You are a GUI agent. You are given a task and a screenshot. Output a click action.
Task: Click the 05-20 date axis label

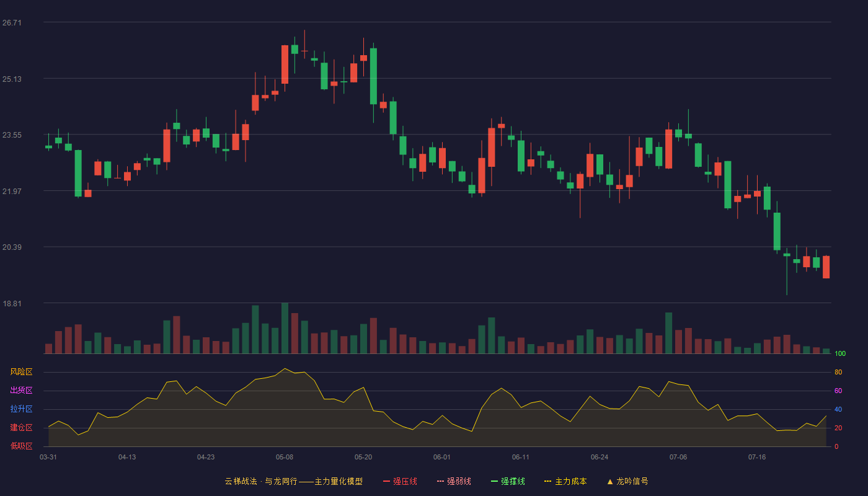[363, 457]
